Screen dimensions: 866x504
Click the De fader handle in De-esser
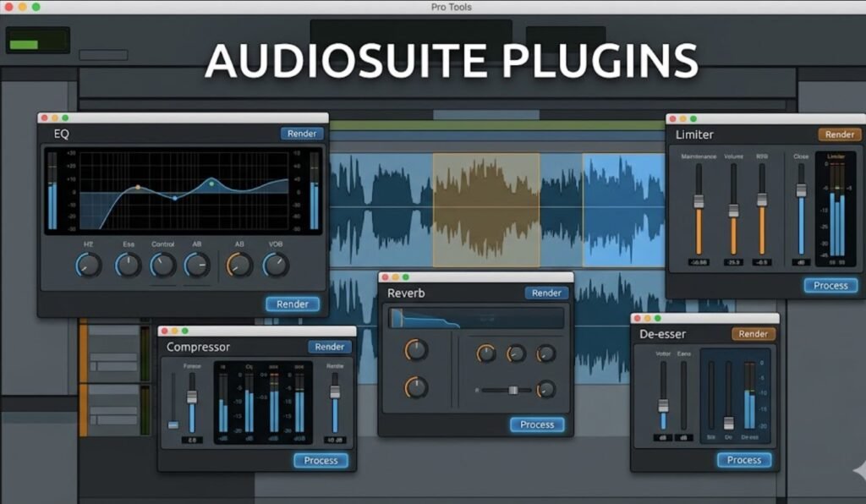coord(728,424)
